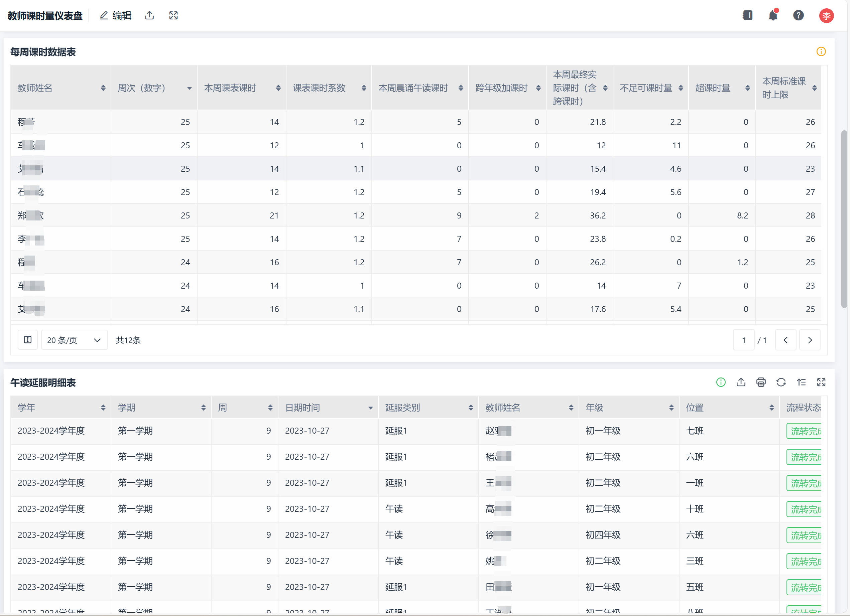Click the green info icon of 午读延服明细表
Viewport: 850px width, 616px height.
[x=721, y=382]
